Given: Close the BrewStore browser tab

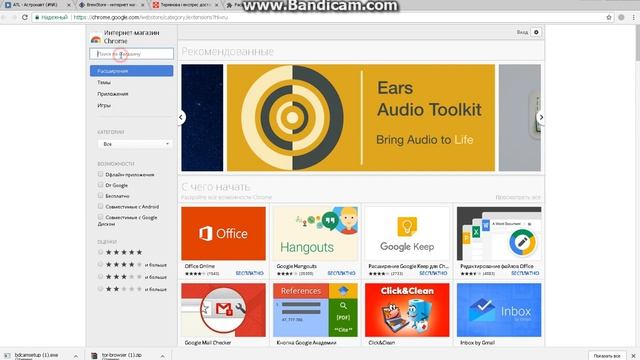Looking at the screenshot, I should [x=143, y=5].
